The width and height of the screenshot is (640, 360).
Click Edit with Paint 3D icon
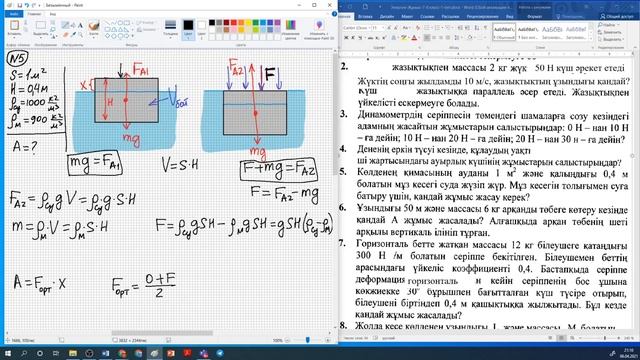point(319,29)
